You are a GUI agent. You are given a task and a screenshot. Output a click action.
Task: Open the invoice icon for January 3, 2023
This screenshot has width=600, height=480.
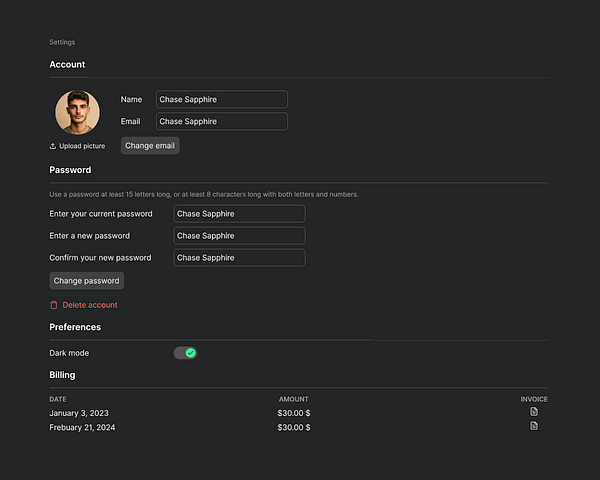(534, 412)
